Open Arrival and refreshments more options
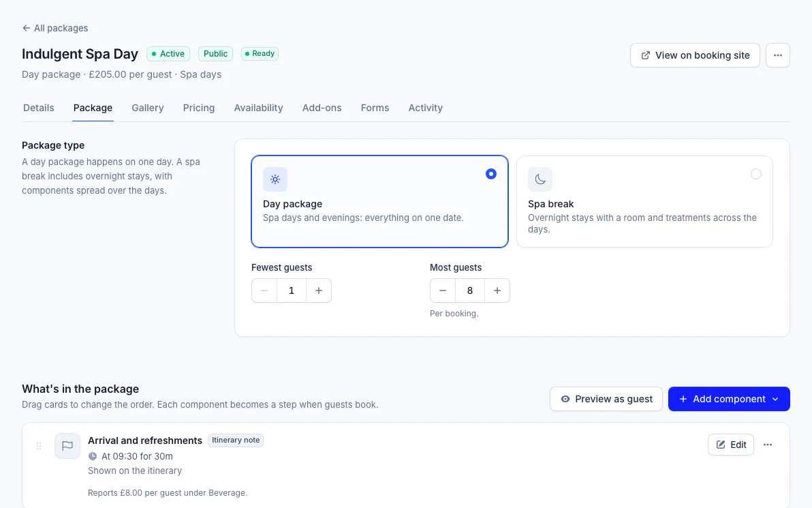Screen dimensions: 812x508 (768, 445)
